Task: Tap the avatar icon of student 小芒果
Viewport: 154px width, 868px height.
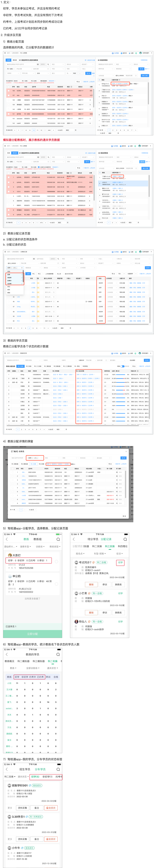Action: 76,593
